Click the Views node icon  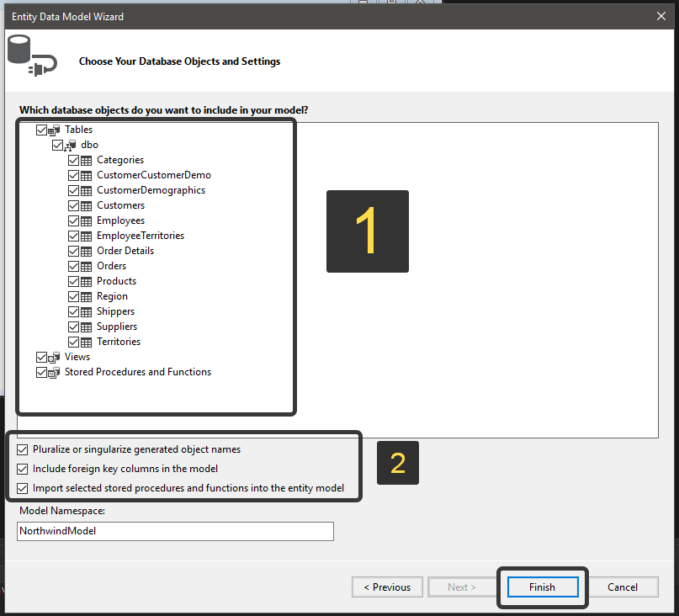(54, 357)
